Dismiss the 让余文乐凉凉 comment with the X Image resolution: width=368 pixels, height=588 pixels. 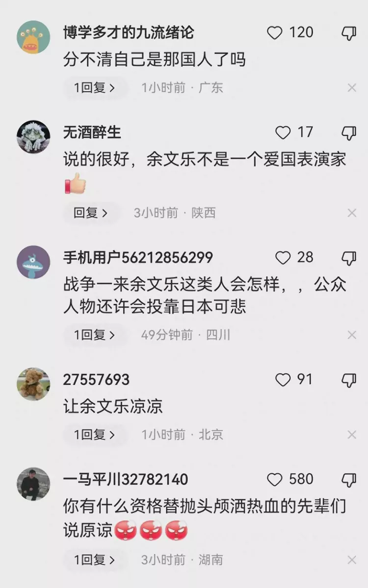(x=352, y=435)
